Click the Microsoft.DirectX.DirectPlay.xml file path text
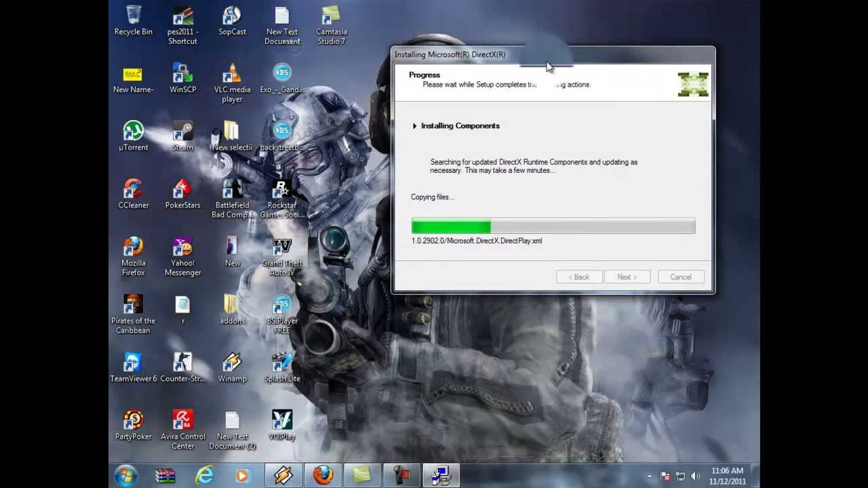Image resolution: width=868 pixels, height=488 pixels. 477,241
